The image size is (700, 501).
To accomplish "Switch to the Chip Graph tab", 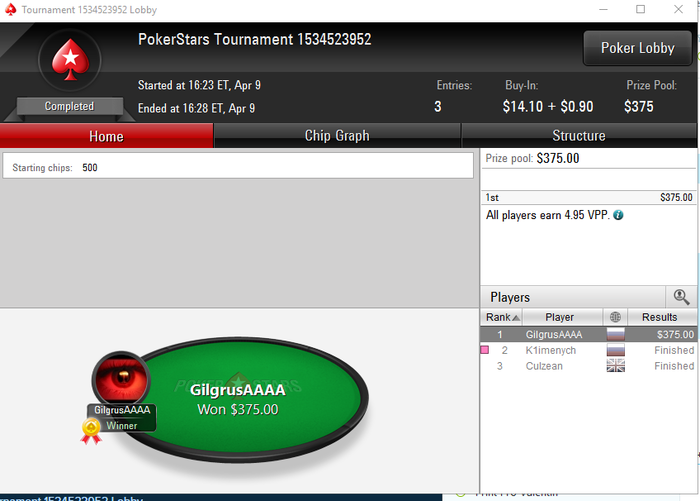I will point(337,136).
